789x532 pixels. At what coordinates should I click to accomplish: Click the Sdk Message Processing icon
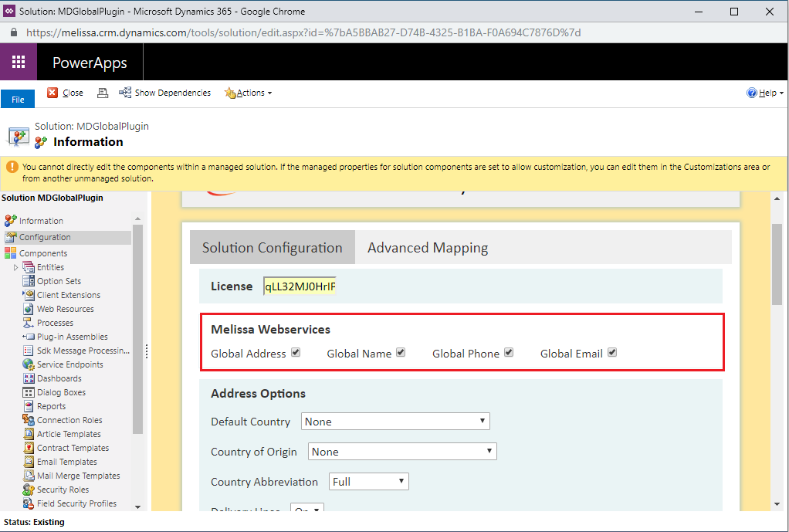tap(29, 351)
